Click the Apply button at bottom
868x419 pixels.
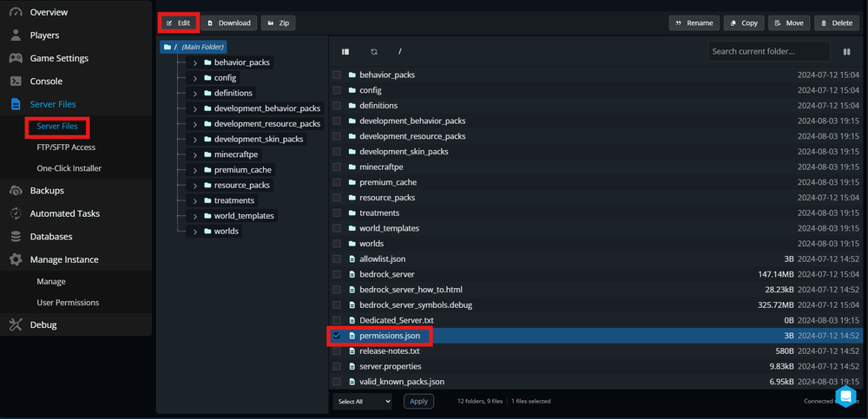pyautogui.click(x=418, y=401)
